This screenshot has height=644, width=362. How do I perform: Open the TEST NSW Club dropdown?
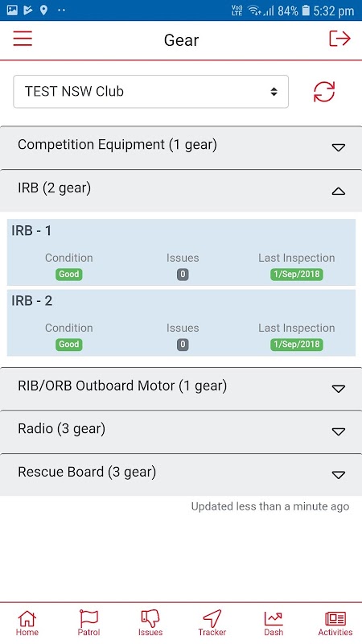pos(150,92)
